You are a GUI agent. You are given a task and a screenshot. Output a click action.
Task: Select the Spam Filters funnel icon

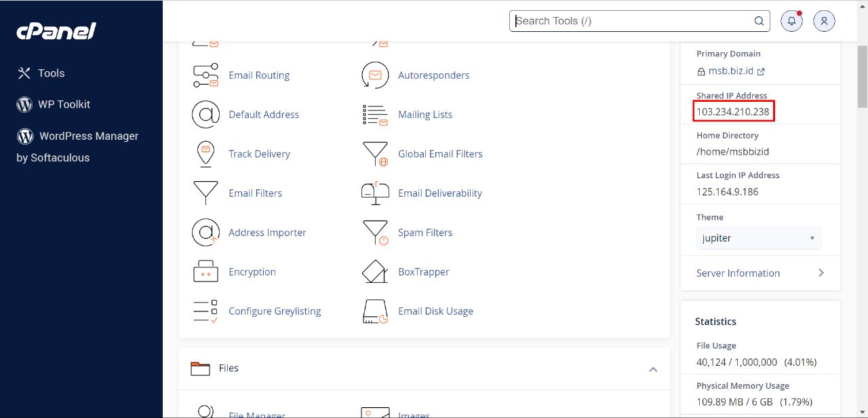click(x=375, y=233)
